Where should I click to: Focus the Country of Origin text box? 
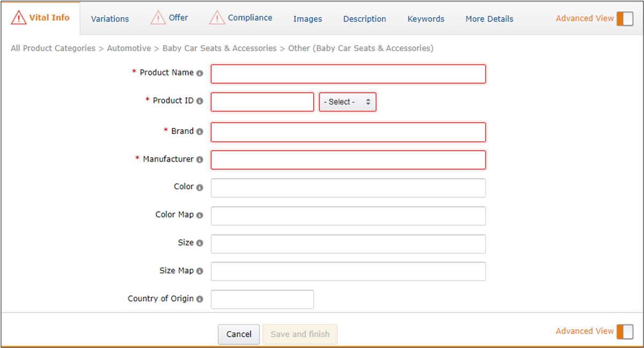262,299
